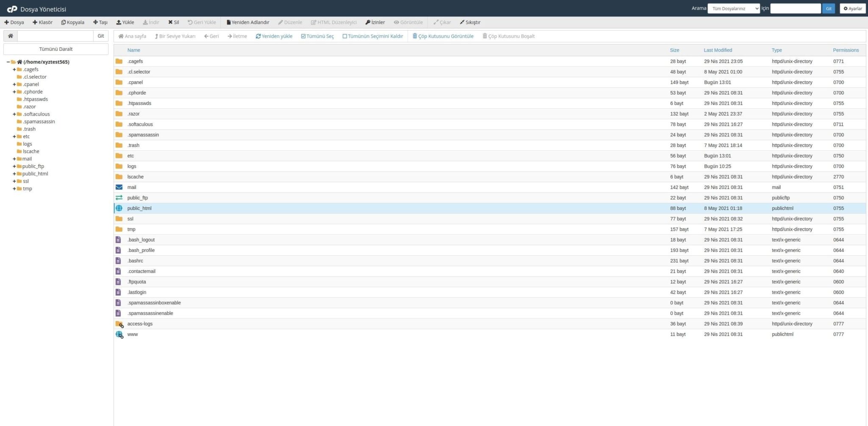Viewport: 868px width, 426px height.
Task: Select lscache in the folder tree
Action: (x=31, y=152)
